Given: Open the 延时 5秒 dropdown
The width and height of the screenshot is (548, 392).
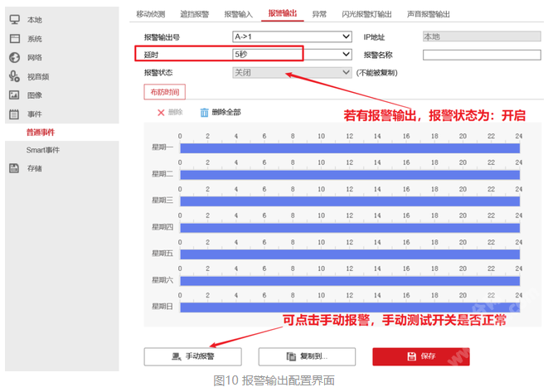Looking at the screenshot, I should [291, 55].
